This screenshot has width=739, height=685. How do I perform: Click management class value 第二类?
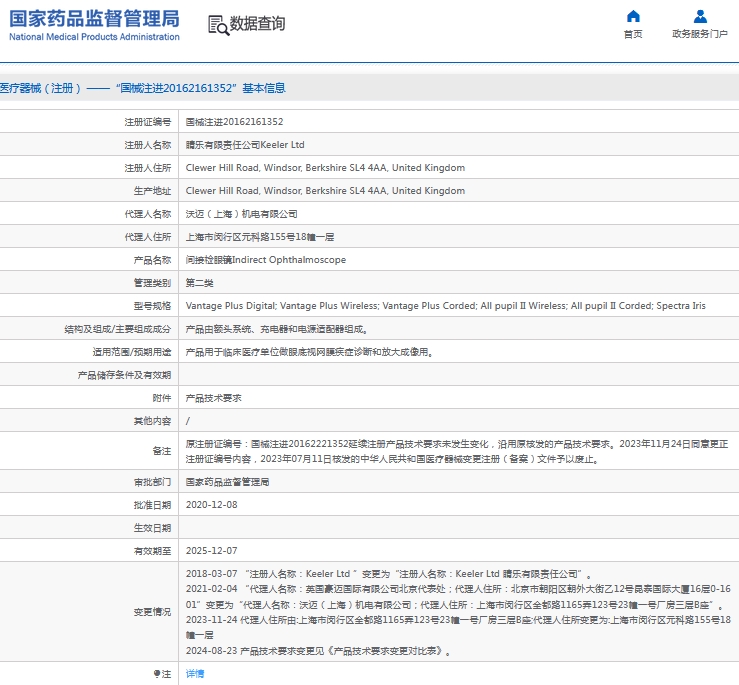point(199,283)
